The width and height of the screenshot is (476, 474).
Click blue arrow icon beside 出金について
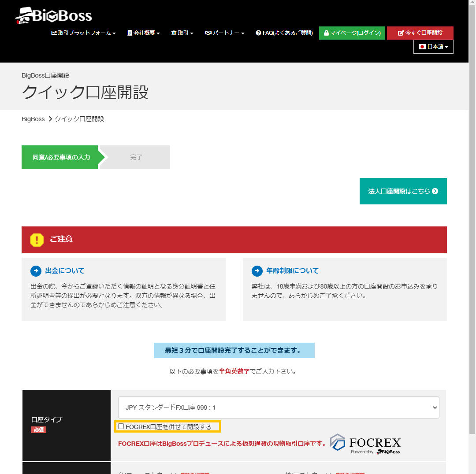tap(36, 270)
